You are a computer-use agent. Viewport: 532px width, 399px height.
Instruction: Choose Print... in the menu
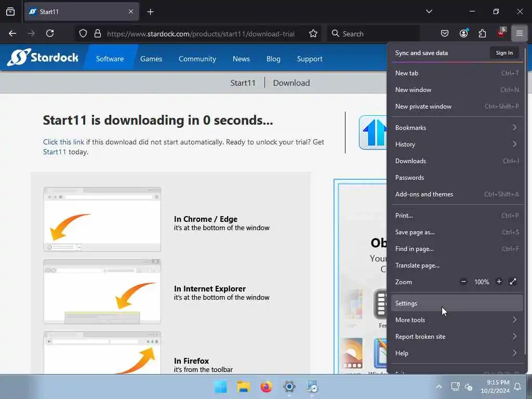click(457, 216)
